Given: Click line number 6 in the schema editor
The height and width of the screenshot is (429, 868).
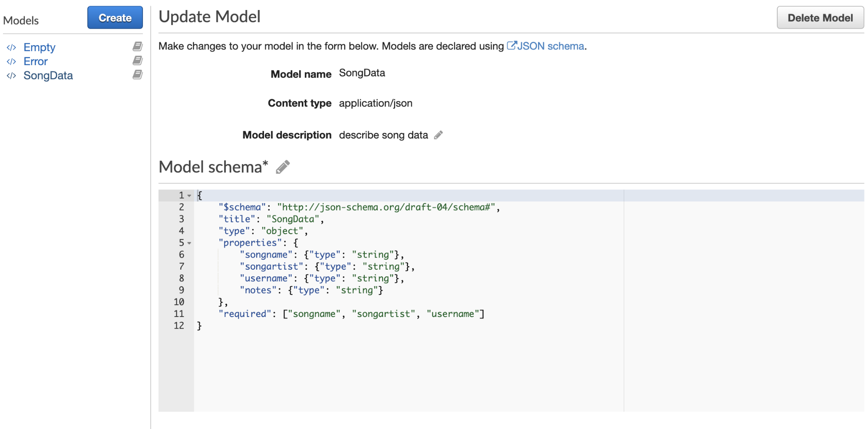Looking at the screenshot, I should tap(181, 254).
